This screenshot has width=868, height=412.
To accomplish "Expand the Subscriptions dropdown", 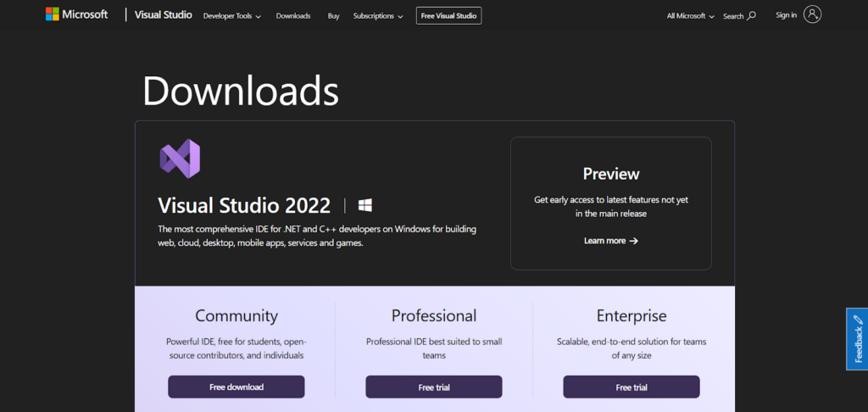I will pyautogui.click(x=378, y=16).
